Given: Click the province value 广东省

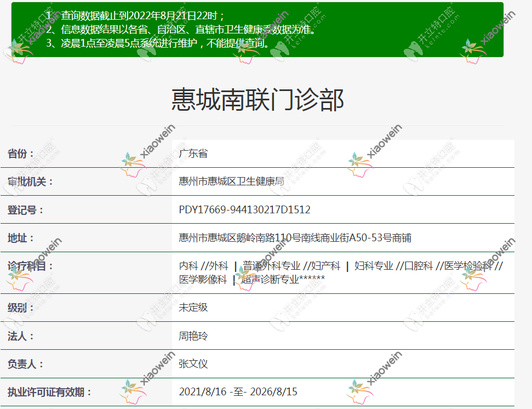Looking at the screenshot, I should pyautogui.click(x=193, y=154).
